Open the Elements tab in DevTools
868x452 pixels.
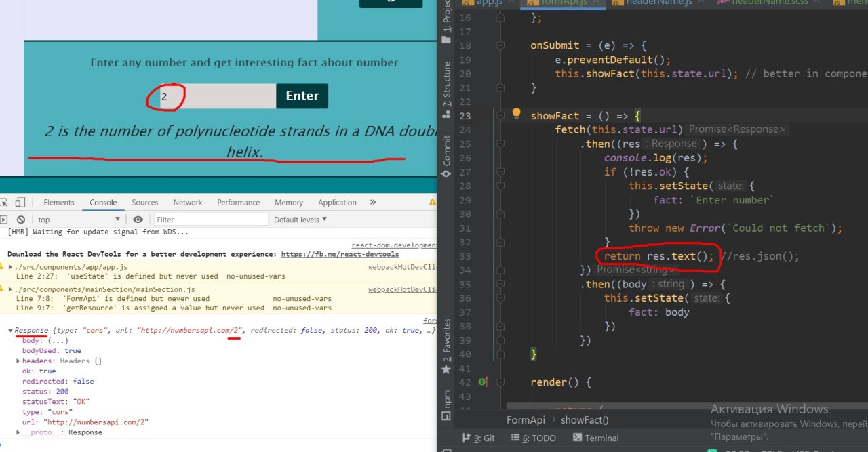(59, 202)
